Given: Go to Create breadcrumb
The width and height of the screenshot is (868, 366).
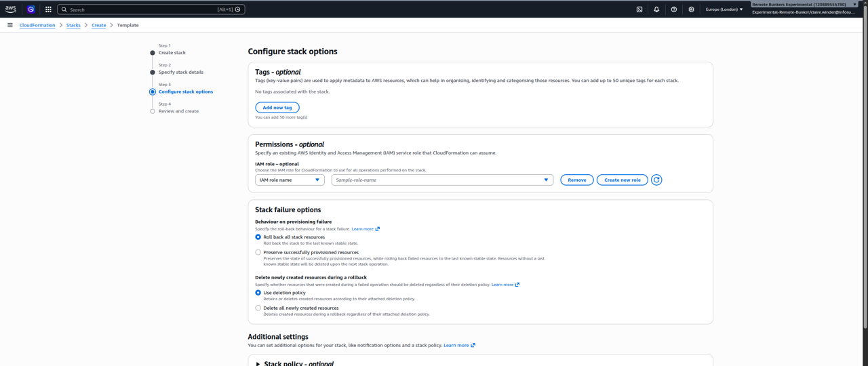Looking at the screenshot, I should (99, 25).
